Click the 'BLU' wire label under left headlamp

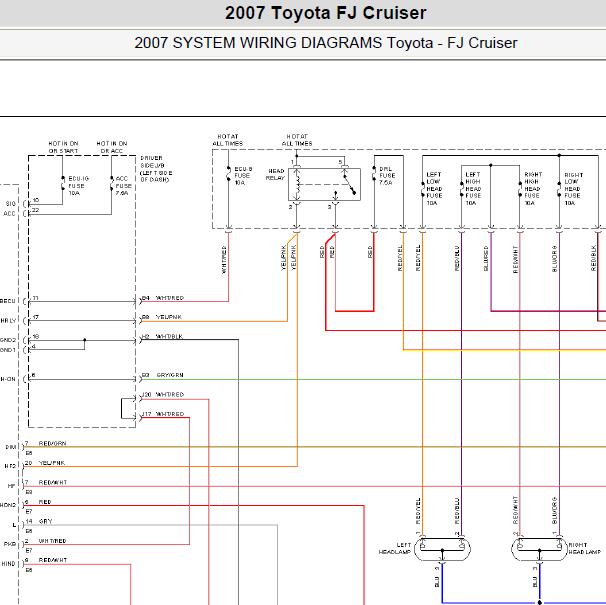437,582
